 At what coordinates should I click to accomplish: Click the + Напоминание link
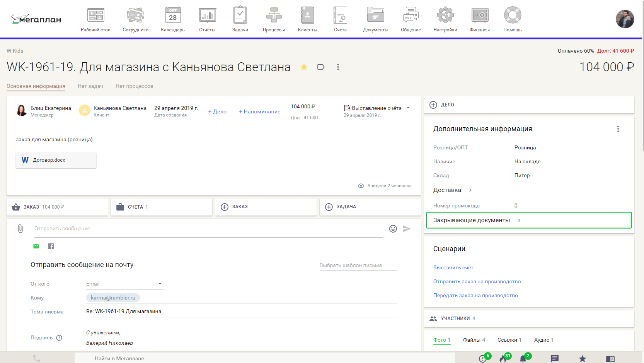[x=260, y=111]
